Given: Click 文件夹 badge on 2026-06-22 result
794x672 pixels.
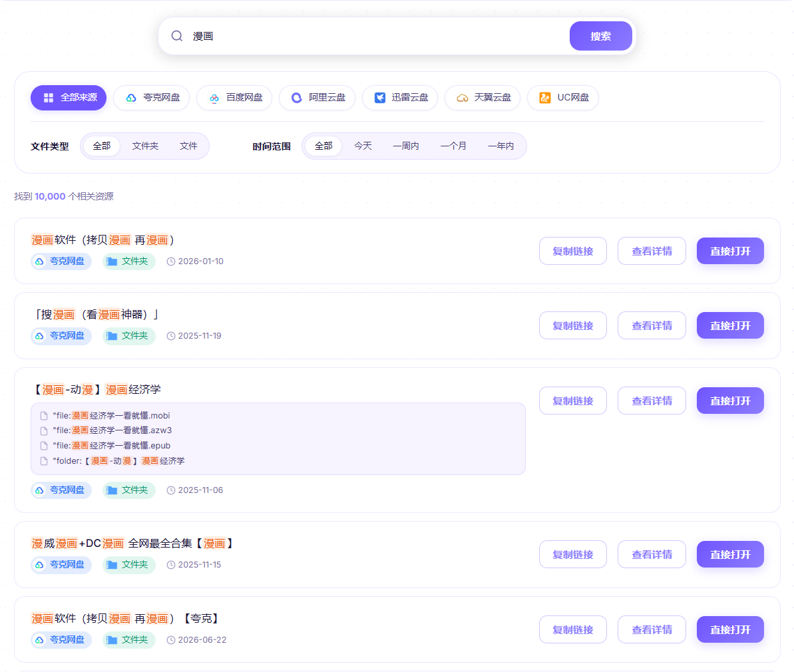Looking at the screenshot, I should (128, 639).
